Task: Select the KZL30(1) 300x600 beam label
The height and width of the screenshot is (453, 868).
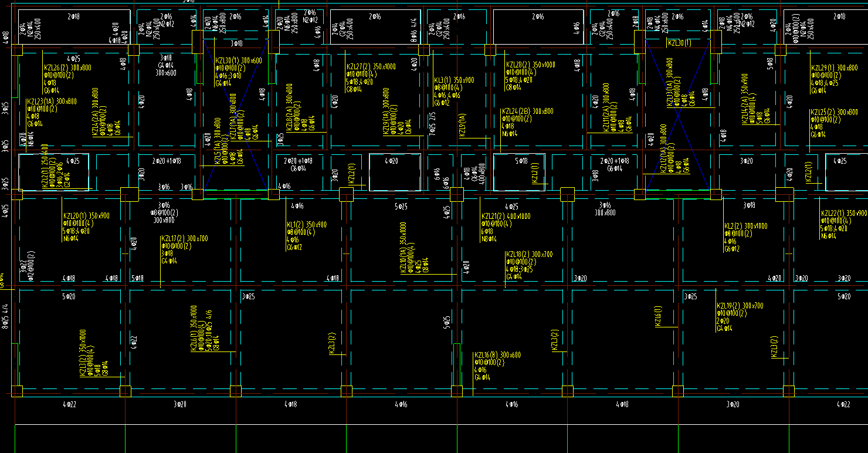Action: tap(239, 60)
